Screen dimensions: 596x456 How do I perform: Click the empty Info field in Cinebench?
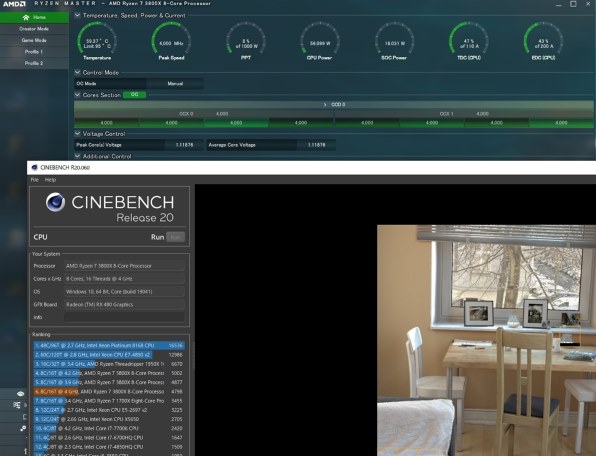124,317
